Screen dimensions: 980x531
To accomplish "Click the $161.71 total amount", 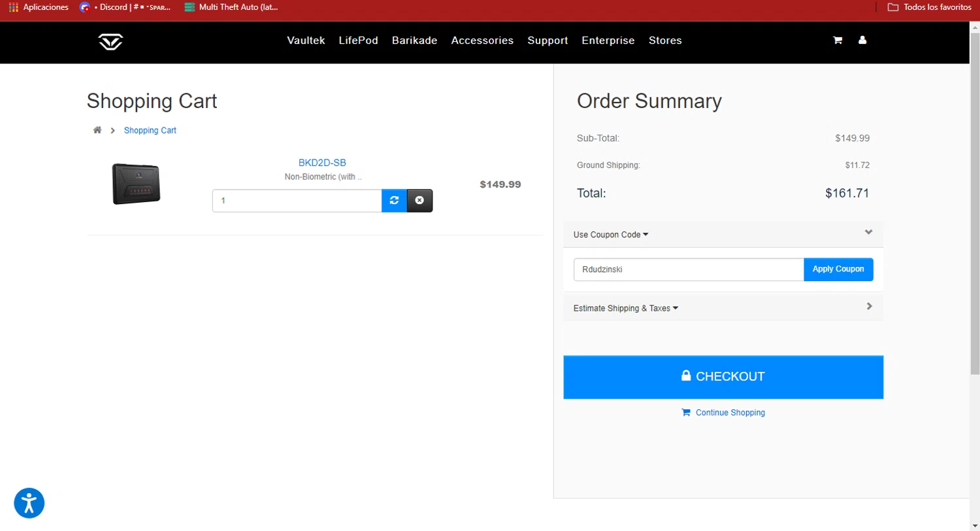I will click(847, 194).
